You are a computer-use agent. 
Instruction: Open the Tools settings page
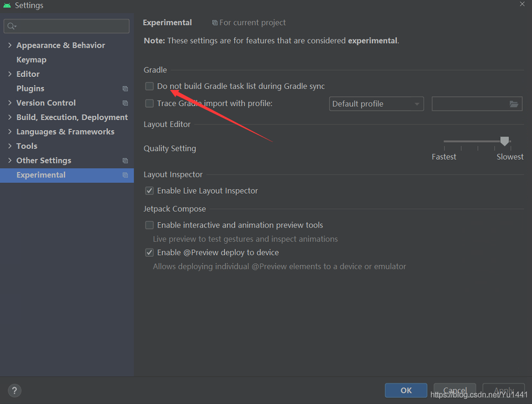tap(27, 146)
